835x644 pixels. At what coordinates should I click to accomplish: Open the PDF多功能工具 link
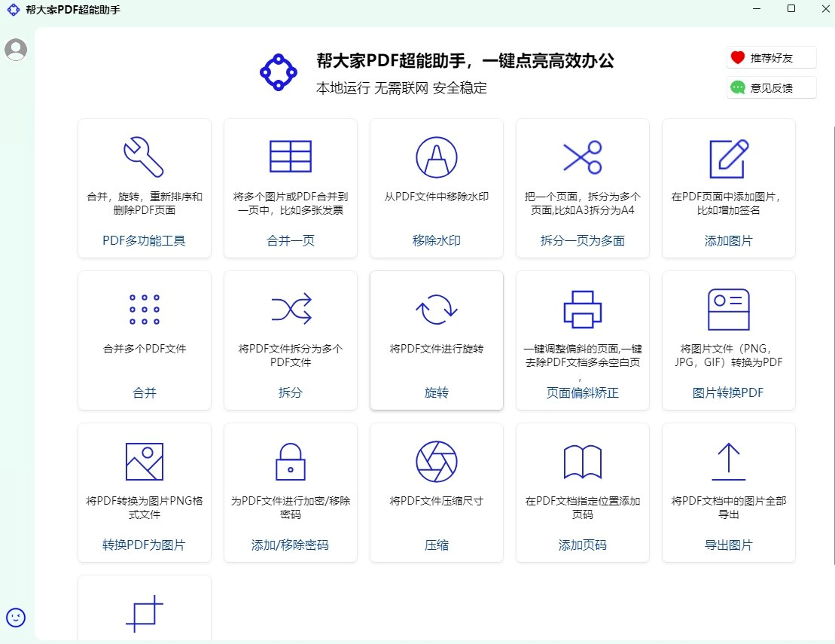(x=144, y=241)
